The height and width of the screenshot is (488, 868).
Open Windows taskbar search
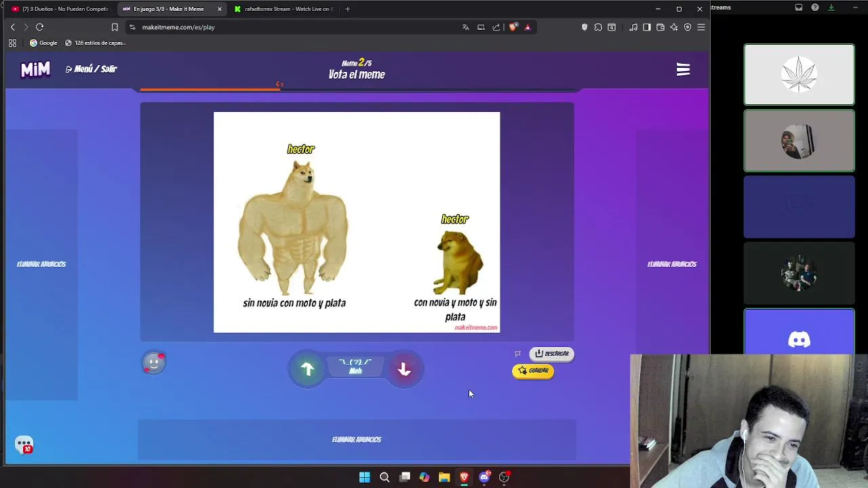(x=384, y=477)
